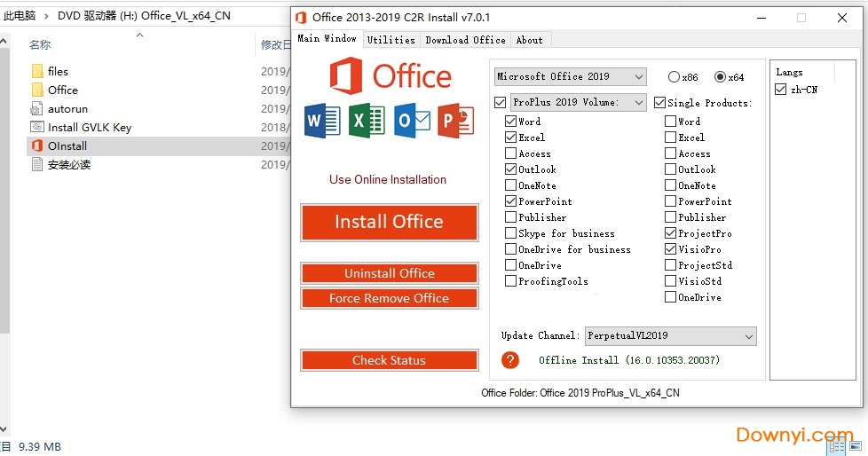868x456 pixels.
Task: Click the red question mark help icon
Action: tap(510, 360)
